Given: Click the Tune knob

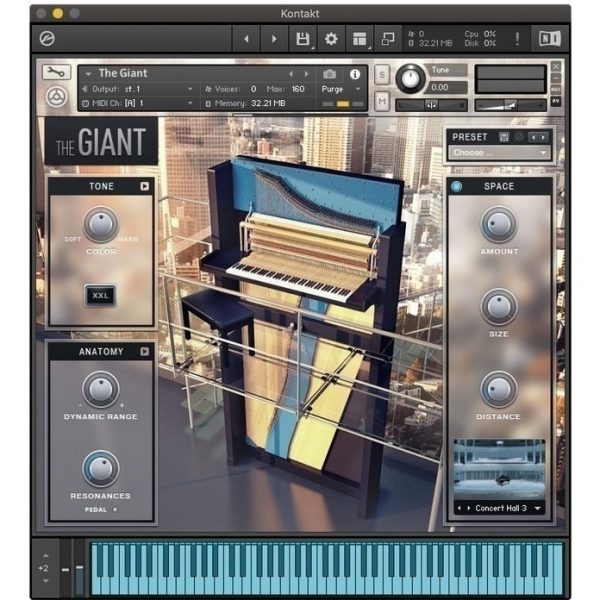Looking at the screenshot, I should click(411, 78).
